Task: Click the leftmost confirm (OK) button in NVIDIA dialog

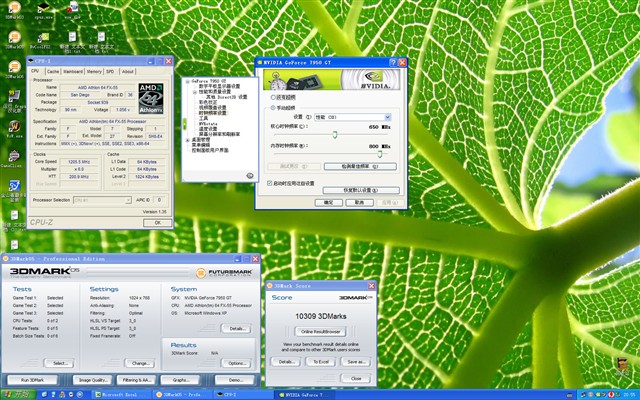Action: (328, 202)
